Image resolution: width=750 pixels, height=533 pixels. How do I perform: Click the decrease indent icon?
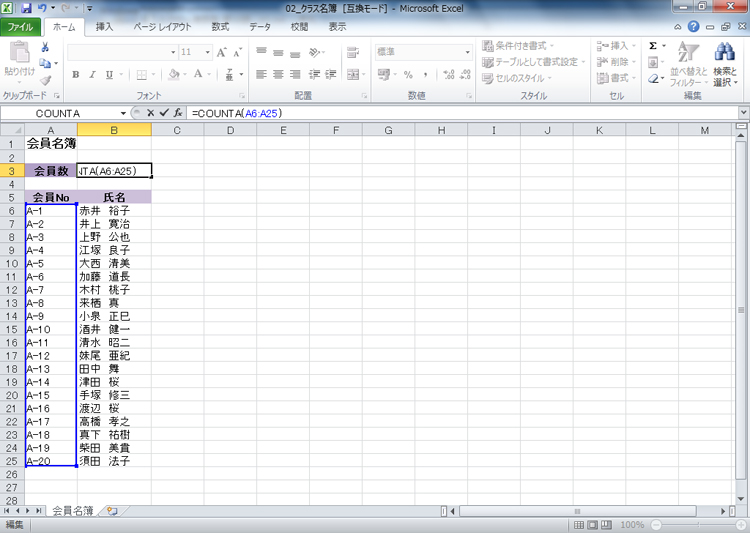coord(314,74)
